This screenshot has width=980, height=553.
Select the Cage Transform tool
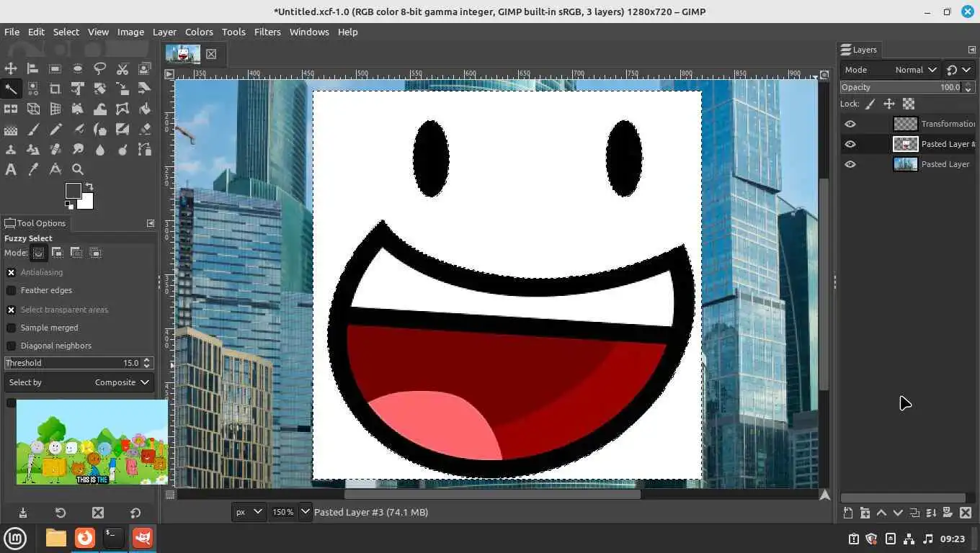click(x=122, y=109)
